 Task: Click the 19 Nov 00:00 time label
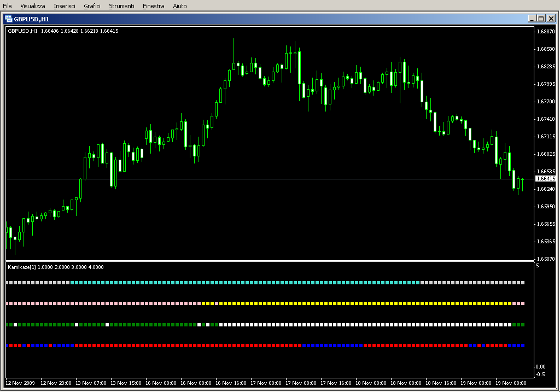tap(476, 383)
